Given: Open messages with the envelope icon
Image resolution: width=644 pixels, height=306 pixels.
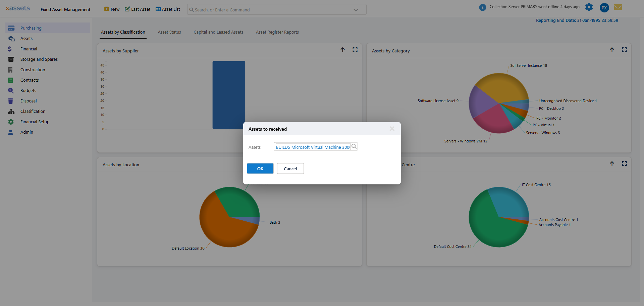Looking at the screenshot, I should 618,7.
